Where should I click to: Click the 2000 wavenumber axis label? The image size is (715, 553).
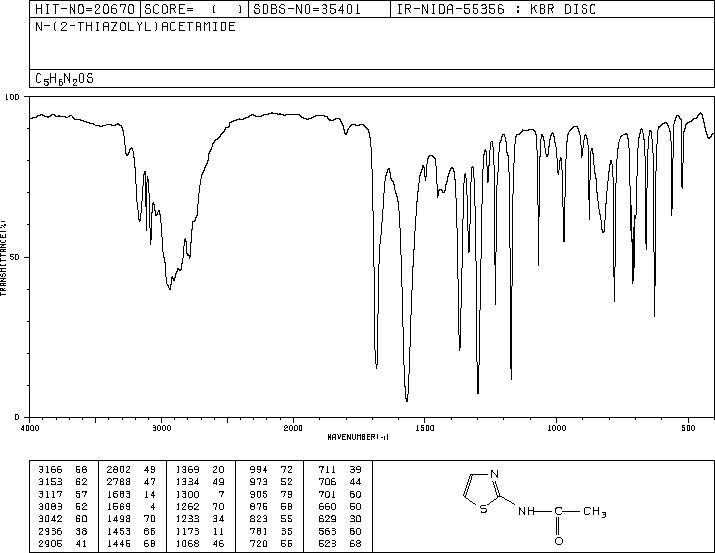tap(293, 428)
